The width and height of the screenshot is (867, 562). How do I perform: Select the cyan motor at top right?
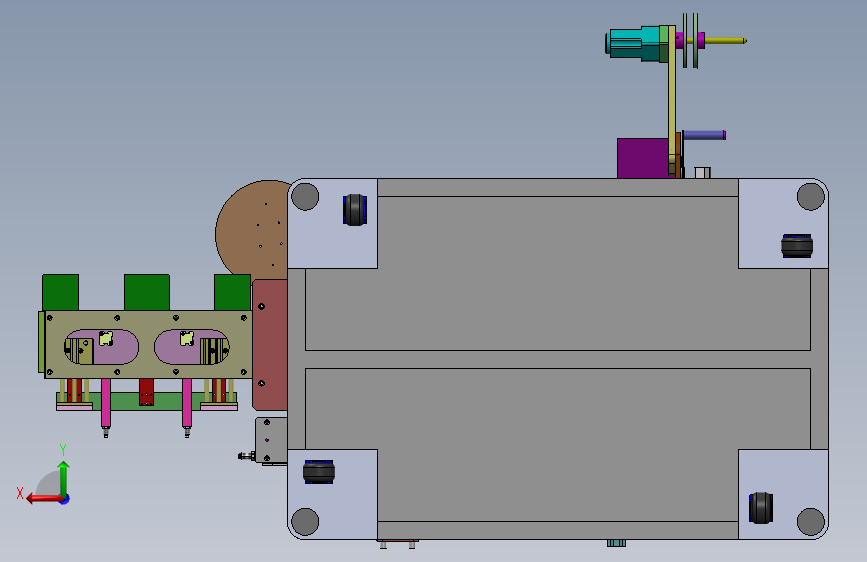[633, 43]
